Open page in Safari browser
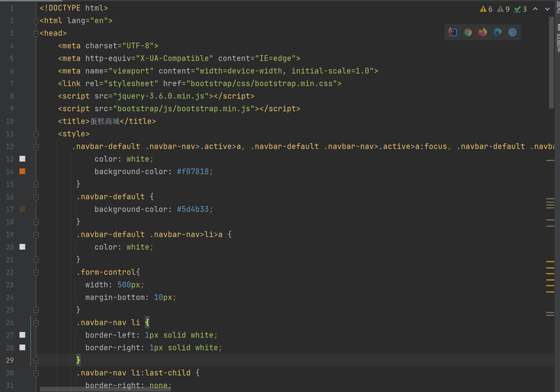The image size is (560, 392). [x=513, y=32]
